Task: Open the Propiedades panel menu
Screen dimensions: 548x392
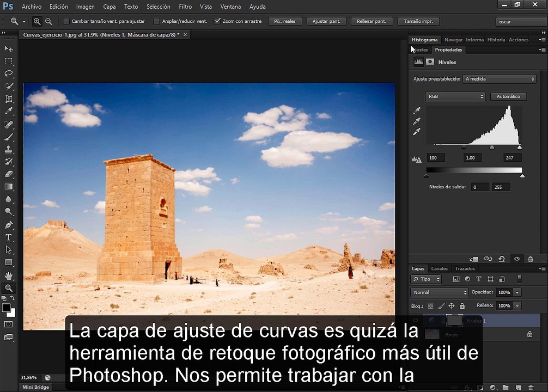Action: pos(543,50)
